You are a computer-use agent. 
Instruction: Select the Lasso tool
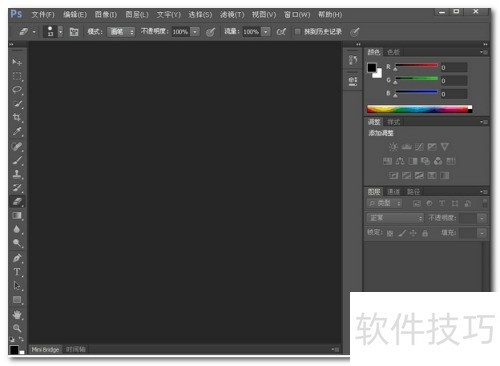(x=17, y=90)
